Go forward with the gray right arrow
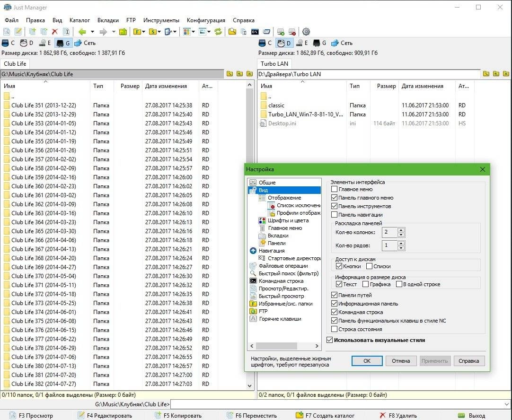 [103, 32]
